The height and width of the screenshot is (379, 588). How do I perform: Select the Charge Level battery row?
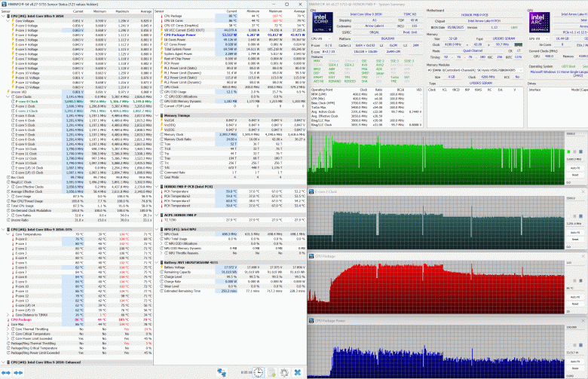pyautogui.click(x=230, y=277)
